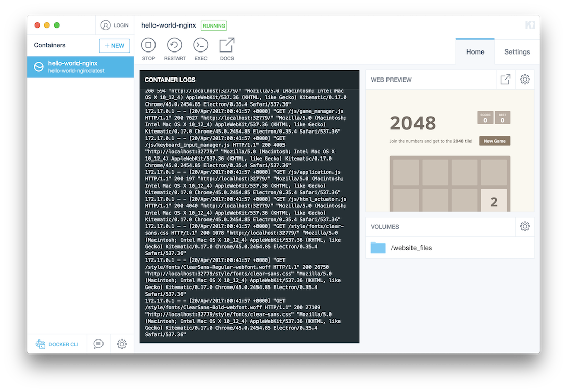Create a container with the NEW button

[x=114, y=45]
